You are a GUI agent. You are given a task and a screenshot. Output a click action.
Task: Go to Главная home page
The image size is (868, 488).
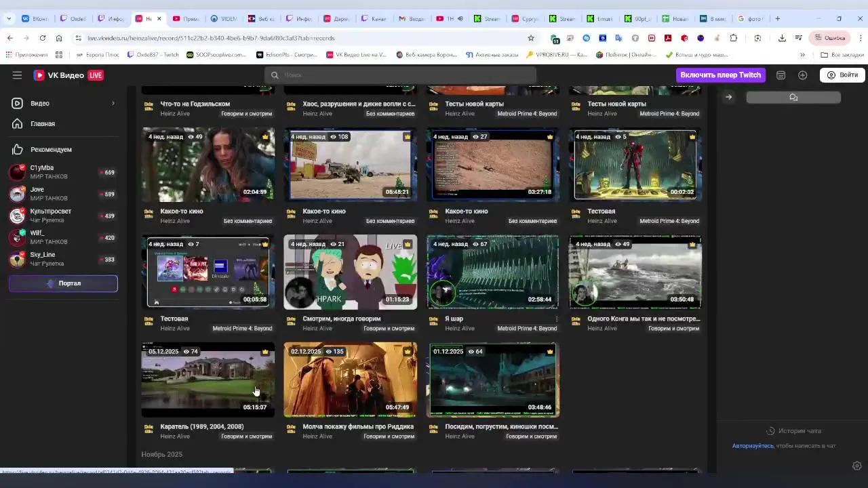coord(63,123)
